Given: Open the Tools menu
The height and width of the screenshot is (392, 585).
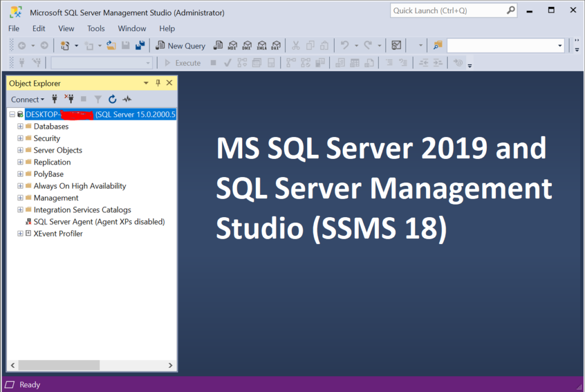Looking at the screenshot, I should [x=95, y=28].
